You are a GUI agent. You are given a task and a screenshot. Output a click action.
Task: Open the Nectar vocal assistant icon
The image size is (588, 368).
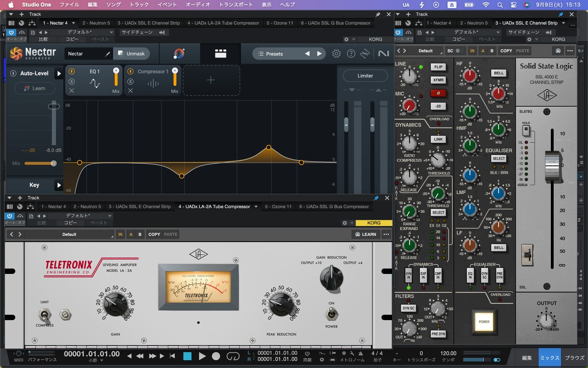click(179, 54)
